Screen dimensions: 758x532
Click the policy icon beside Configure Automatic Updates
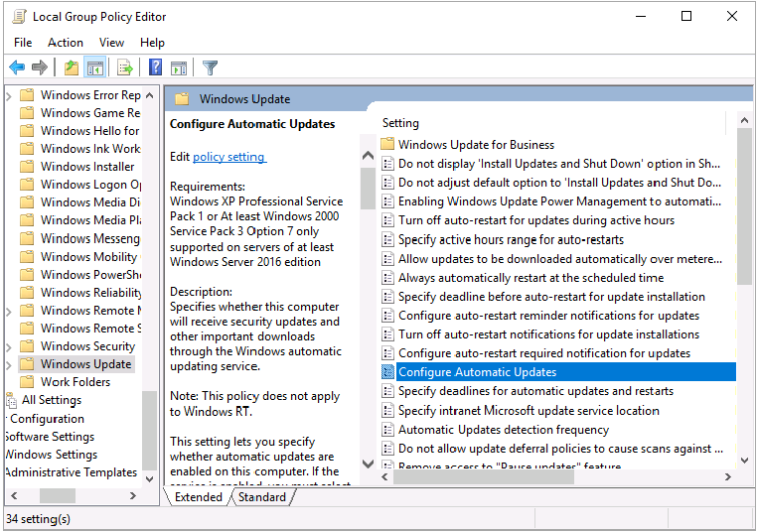(x=387, y=372)
